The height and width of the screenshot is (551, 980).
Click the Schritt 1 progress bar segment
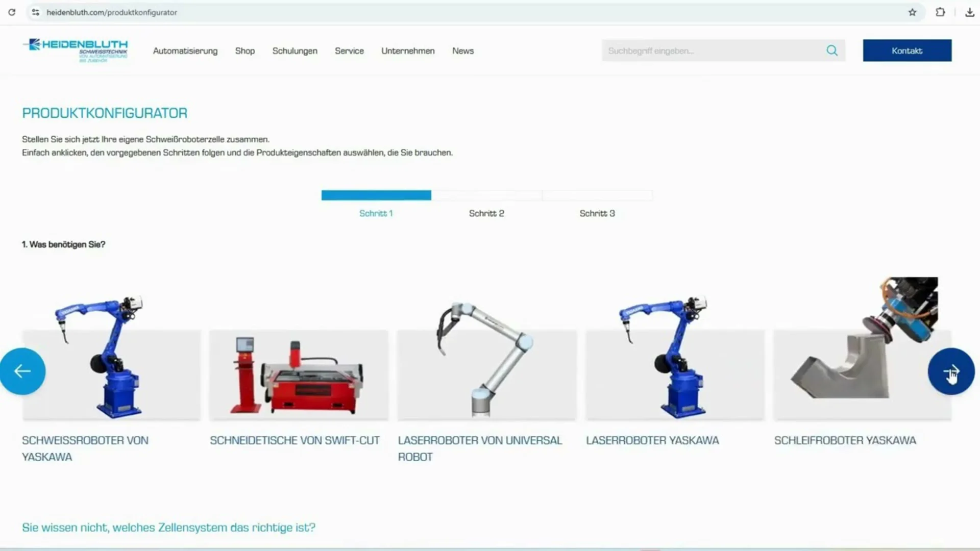point(376,195)
